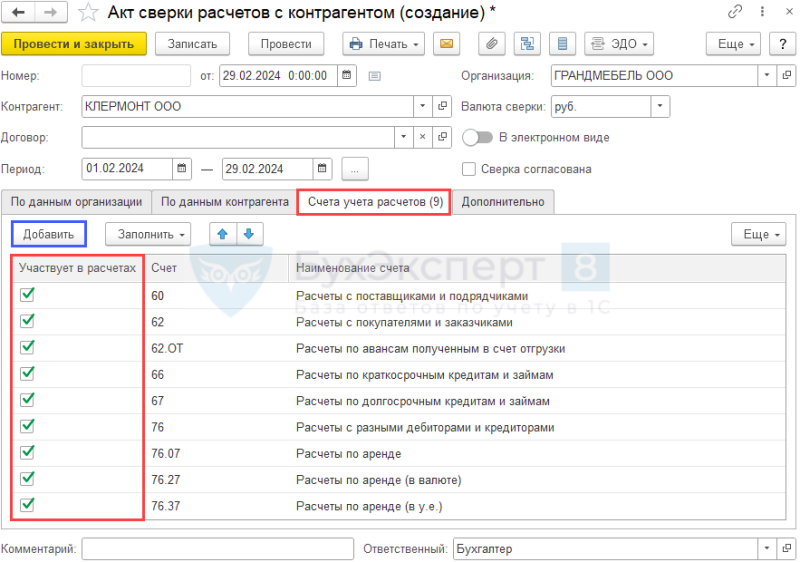Add document to favorites with star icon
The image size is (800, 562).
88,12
